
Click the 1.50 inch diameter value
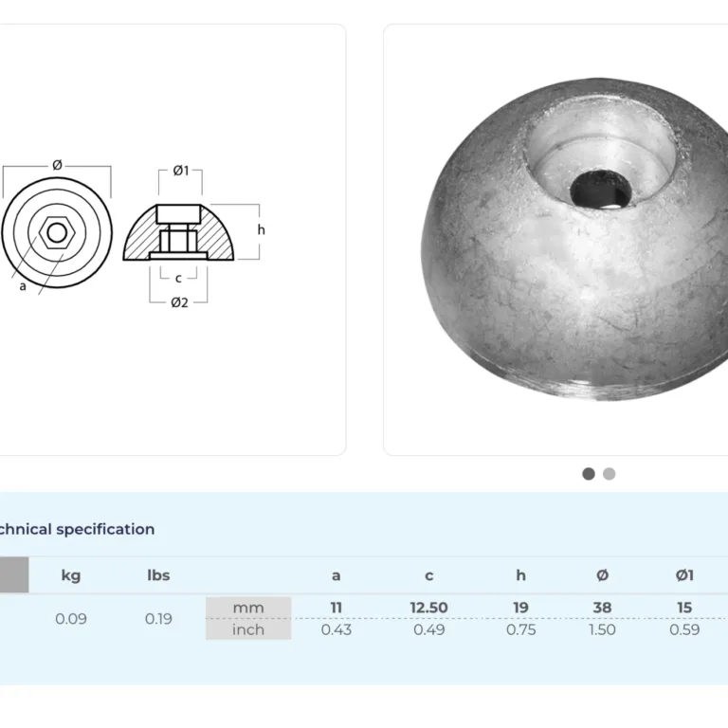pyautogui.click(x=602, y=629)
